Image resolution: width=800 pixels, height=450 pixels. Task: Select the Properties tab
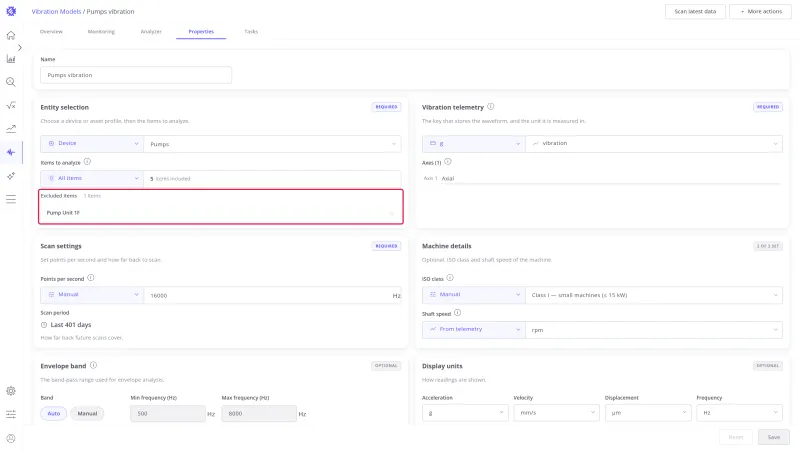(x=201, y=32)
